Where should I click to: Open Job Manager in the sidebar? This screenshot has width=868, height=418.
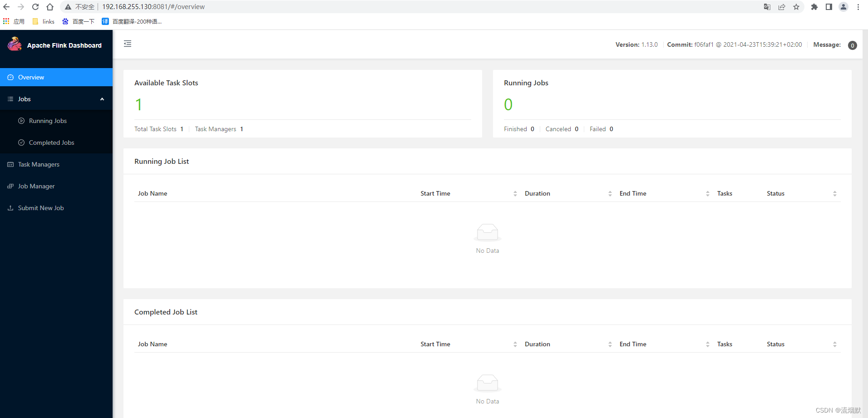pyautogui.click(x=56, y=186)
